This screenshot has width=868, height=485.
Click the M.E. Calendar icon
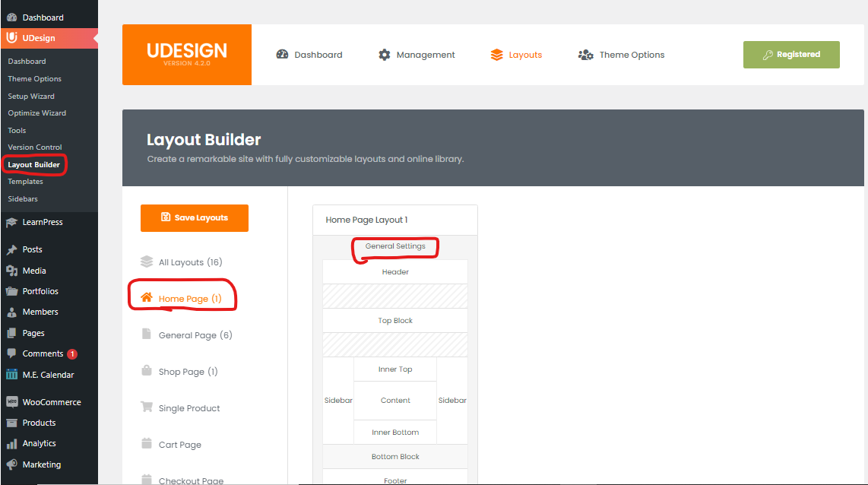click(x=11, y=375)
